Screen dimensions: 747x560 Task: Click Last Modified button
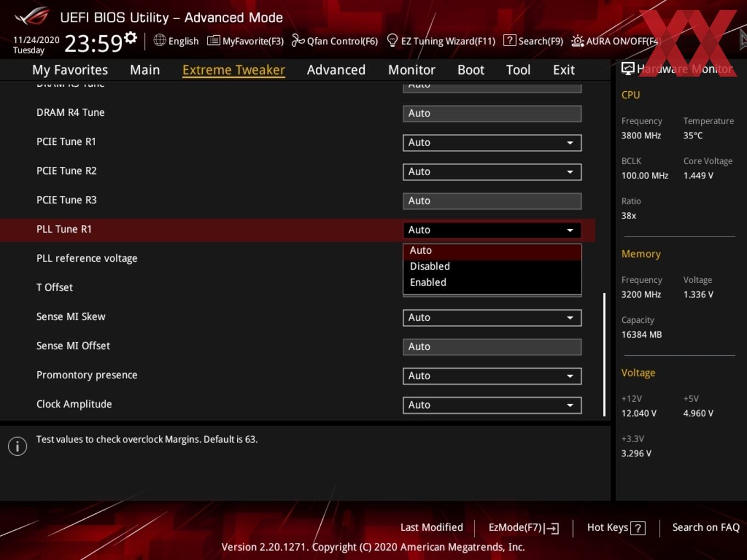tap(432, 528)
